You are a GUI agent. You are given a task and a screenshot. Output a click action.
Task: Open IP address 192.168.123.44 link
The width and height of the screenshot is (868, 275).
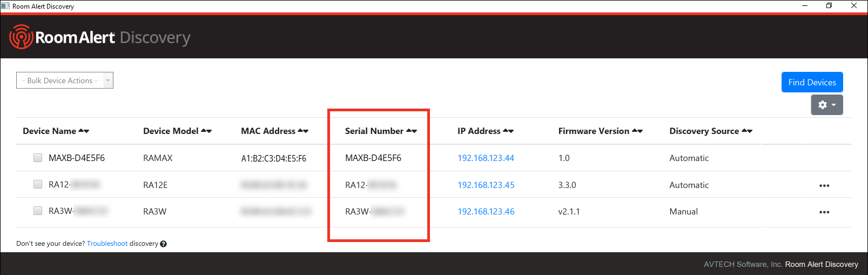click(486, 158)
